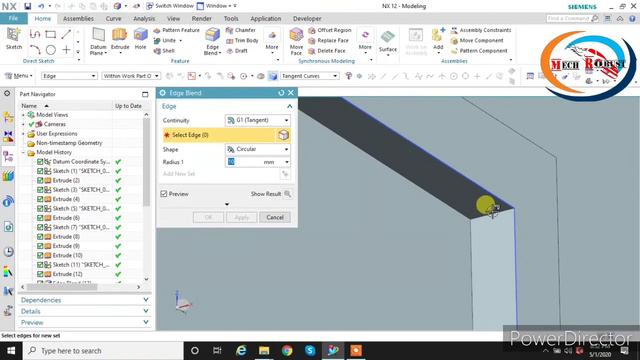Toggle checkbox for Extrude (2)
This screenshot has width=640, height=360.
(x=40, y=180)
